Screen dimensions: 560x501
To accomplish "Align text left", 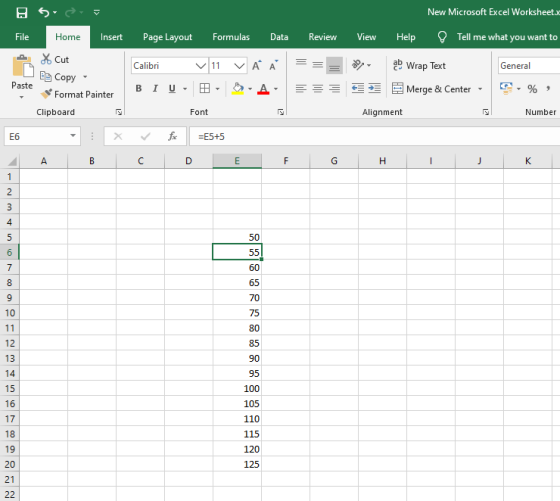I will click(x=301, y=88).
